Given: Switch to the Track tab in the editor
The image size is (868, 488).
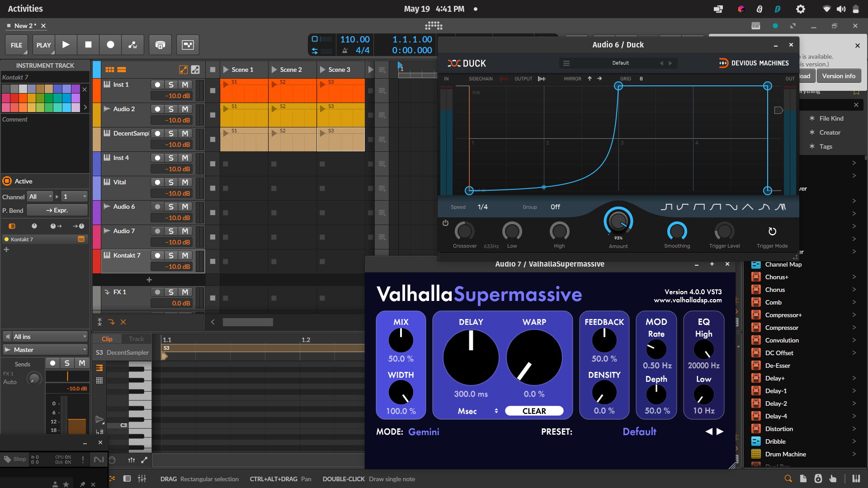Looking at the screenshot, I should click(136, 339).
